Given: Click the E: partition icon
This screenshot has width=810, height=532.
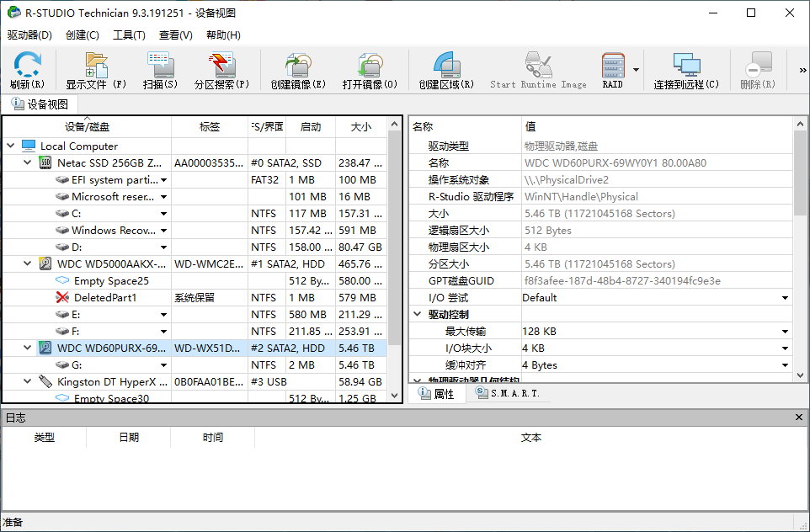Looking at the screenshot, I should 62,315.
